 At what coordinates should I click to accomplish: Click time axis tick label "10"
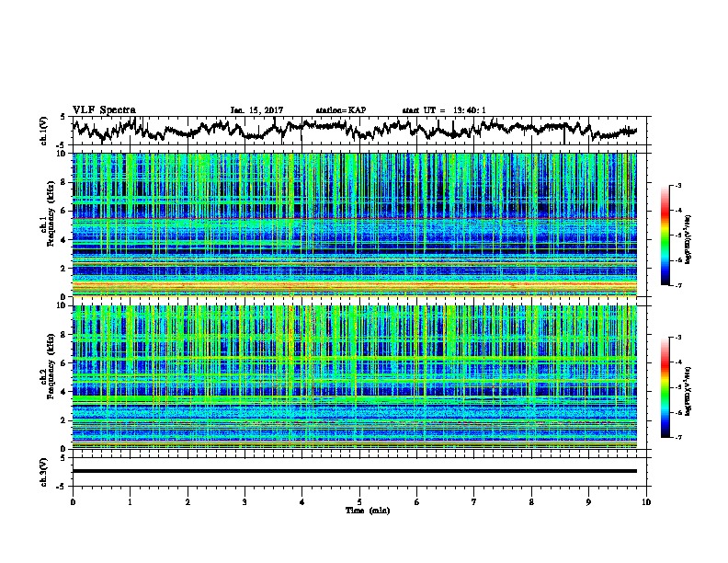tap(646, 502)
